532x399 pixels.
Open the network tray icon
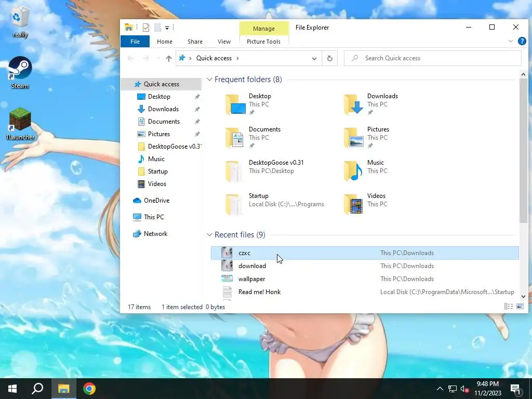coord(453,389)
